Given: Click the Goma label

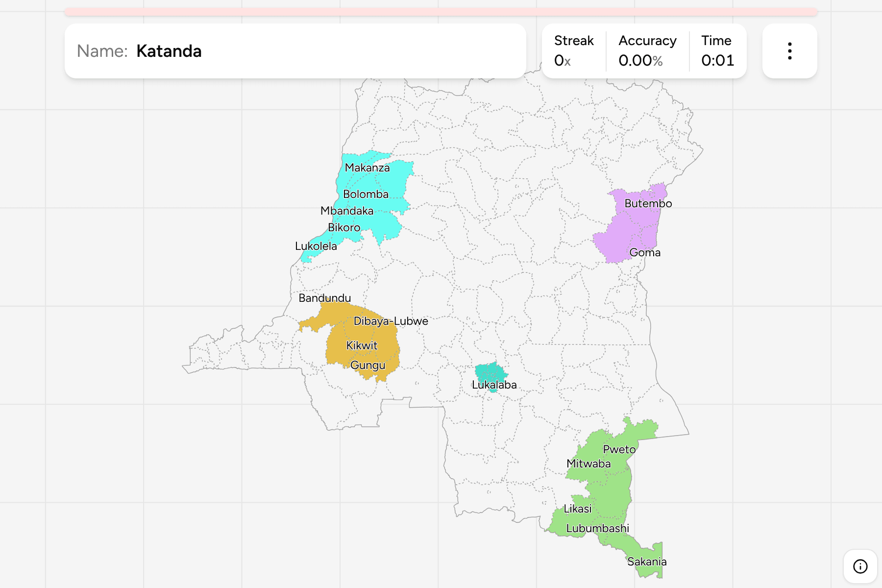Looking at the screenshot, I should pyautogui.click(x=645, y=252).
